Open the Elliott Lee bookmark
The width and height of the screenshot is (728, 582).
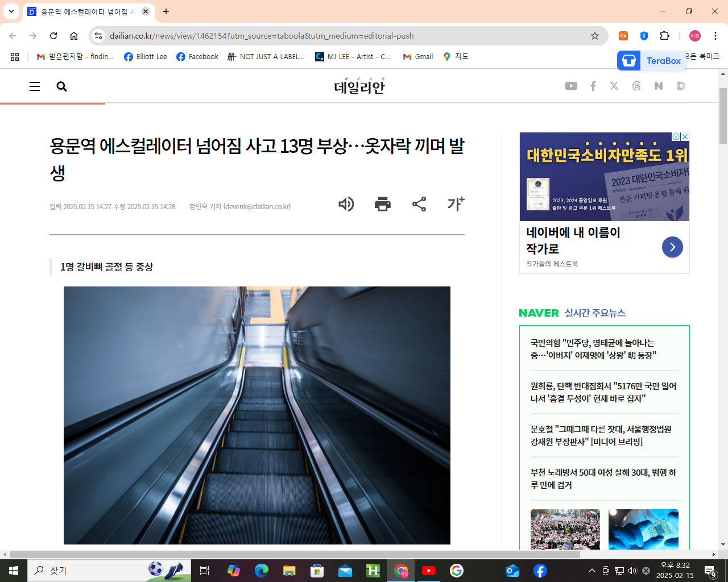point(146,57)
